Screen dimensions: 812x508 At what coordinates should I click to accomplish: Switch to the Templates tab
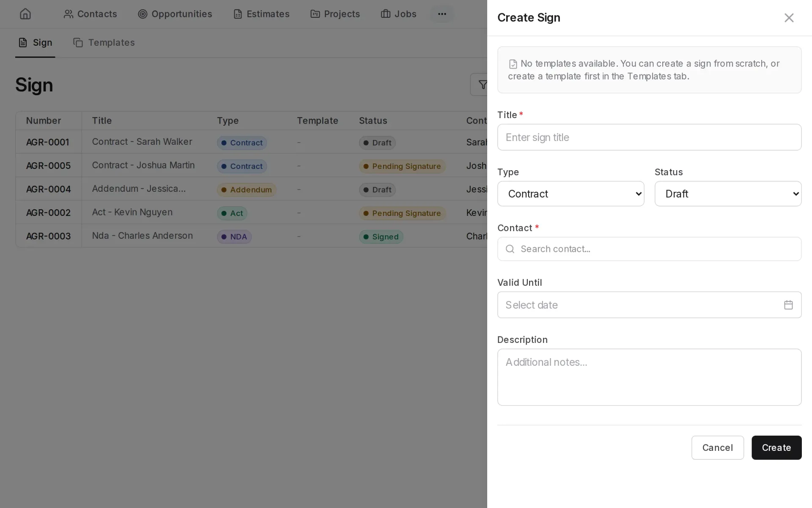(104, 43)
